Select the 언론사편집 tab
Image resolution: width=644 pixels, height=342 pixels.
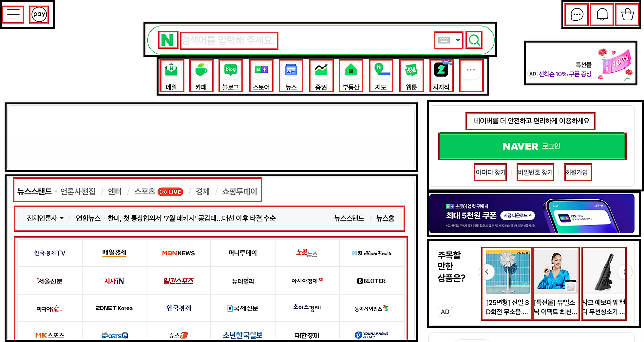click(x=77, y=191)
